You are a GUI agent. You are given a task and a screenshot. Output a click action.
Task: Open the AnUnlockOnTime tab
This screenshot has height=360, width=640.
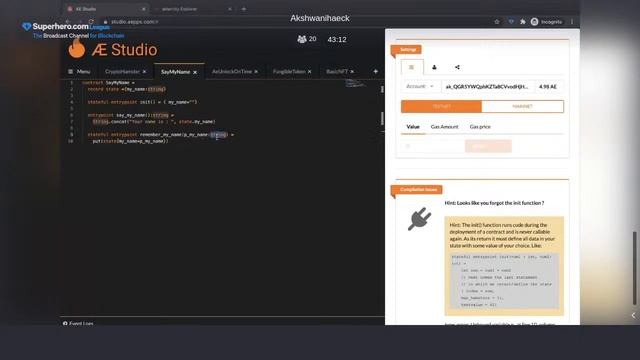(x=231, y=71)
